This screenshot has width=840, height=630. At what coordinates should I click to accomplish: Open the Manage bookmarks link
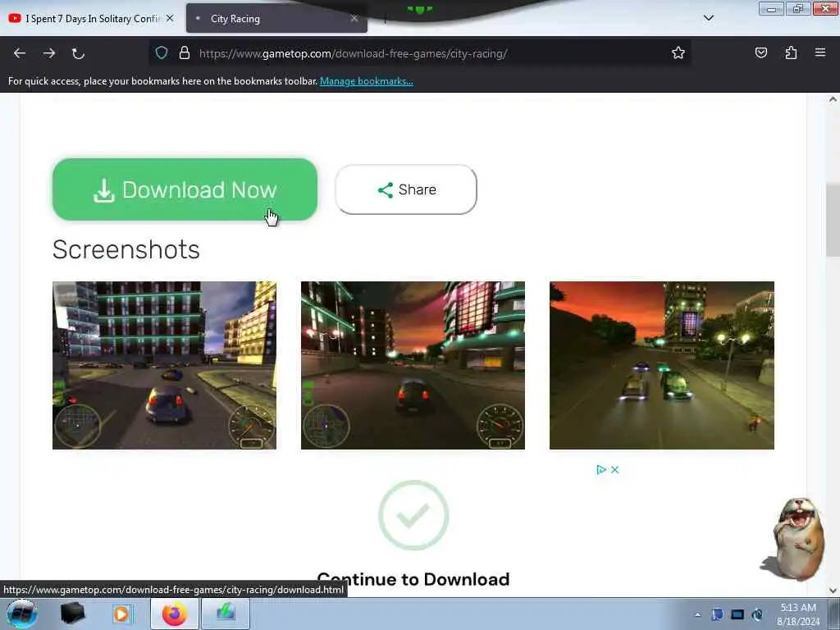click(367, 81)
